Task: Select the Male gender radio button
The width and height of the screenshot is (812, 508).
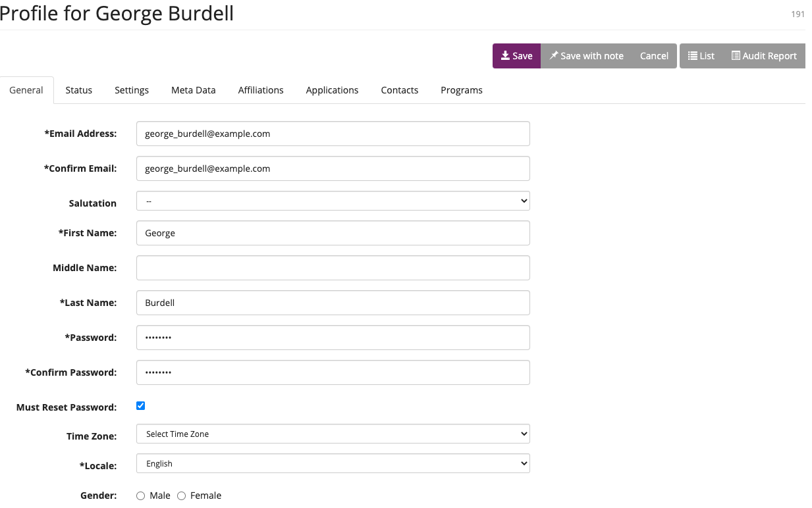Action: coord(140,495)
